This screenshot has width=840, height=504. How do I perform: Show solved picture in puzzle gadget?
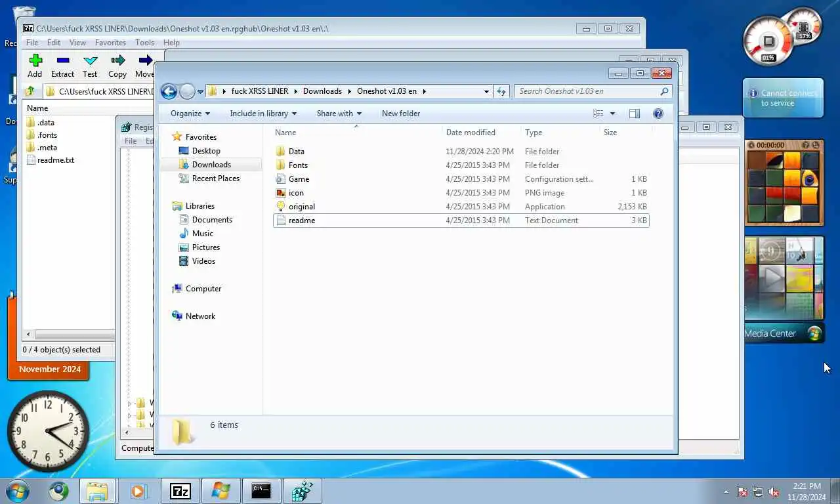point(807,145)
